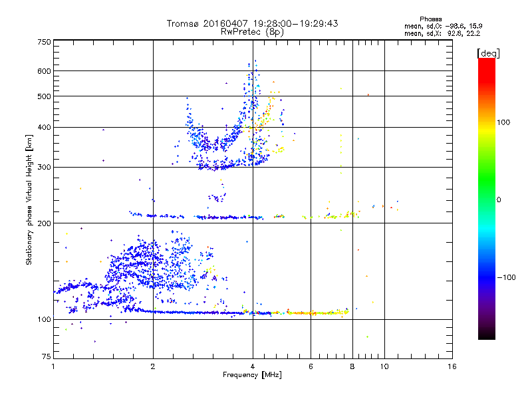Click the colorbar '-100' tick label
The image size is (532, 399).
[506, 277]
